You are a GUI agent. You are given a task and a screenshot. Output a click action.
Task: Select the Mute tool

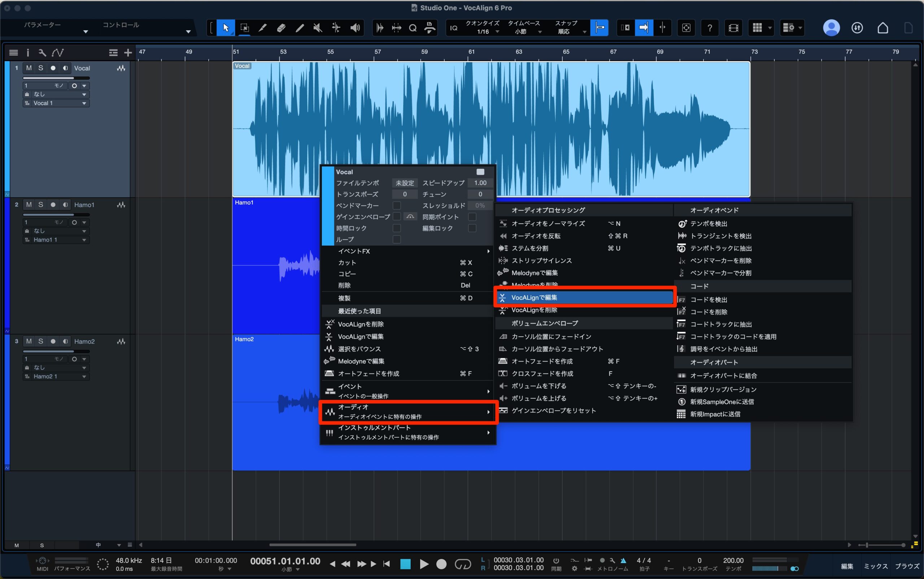[x=318, y=27]
